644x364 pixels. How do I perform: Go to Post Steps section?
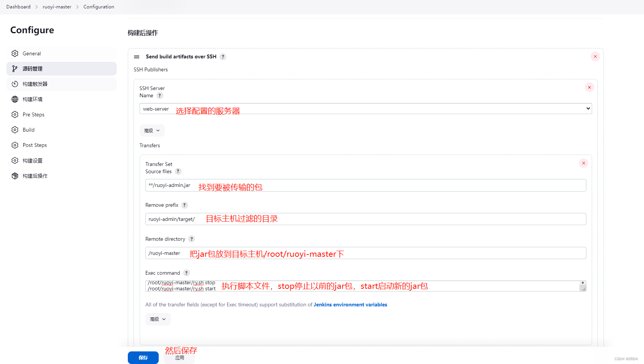pos(61,145)
